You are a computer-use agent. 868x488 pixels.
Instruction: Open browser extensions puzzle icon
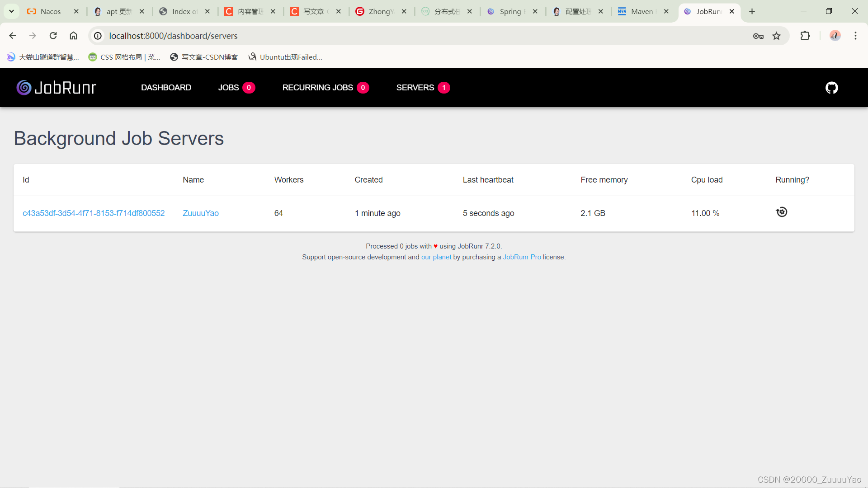805,36
